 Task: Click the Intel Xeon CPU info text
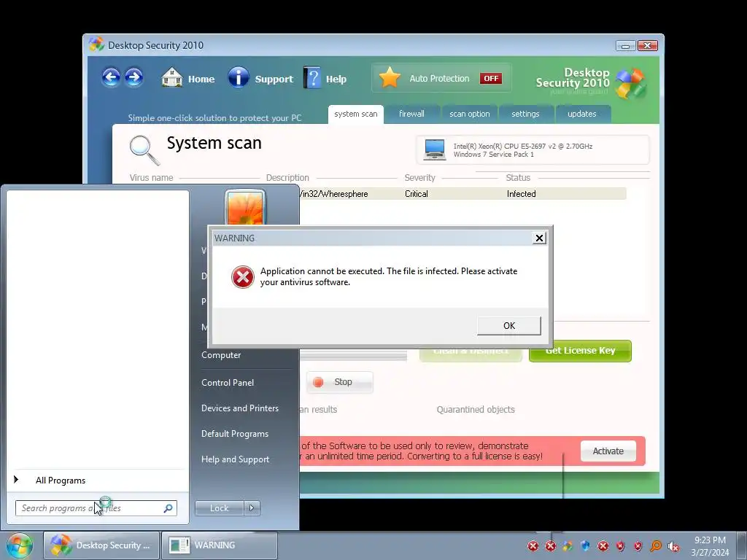pos(522,146)
